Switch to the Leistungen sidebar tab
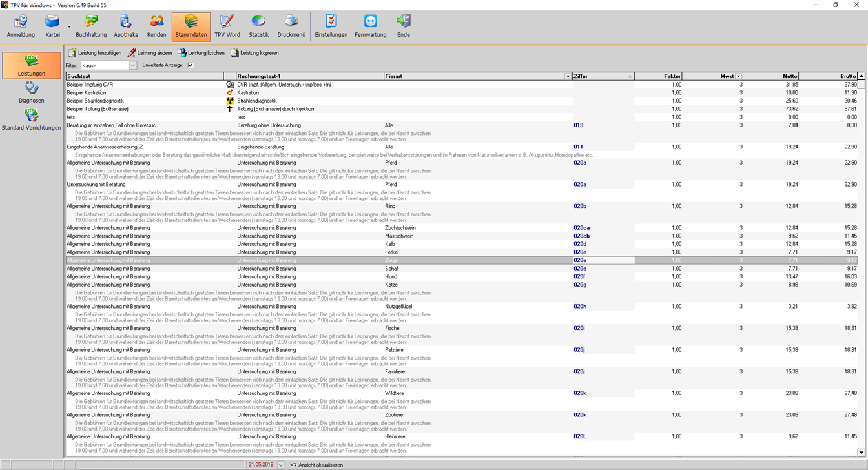 point(31,65)
